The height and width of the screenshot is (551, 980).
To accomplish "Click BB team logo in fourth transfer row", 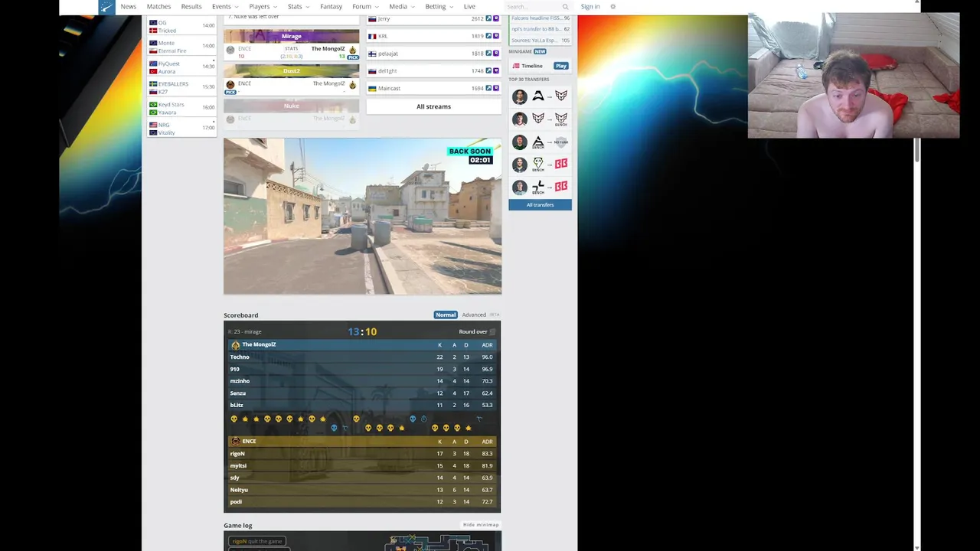I will pos(561,164).
